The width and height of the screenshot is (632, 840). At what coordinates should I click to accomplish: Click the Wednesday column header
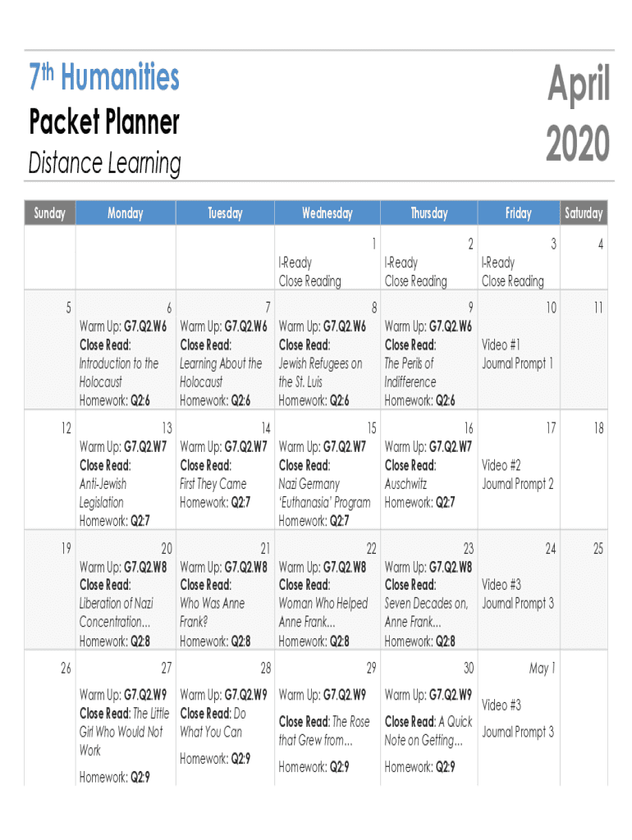click(x=327, y=213)
